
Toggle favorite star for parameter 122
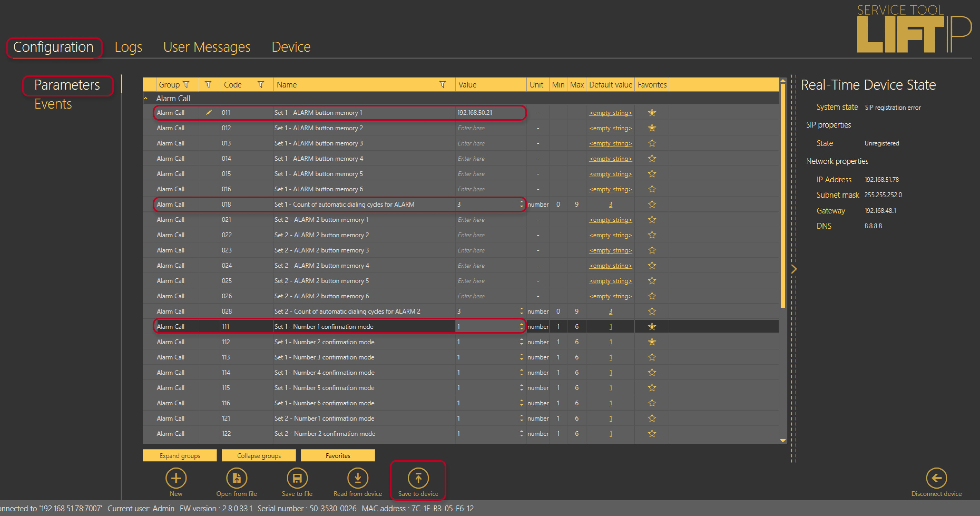652,434
